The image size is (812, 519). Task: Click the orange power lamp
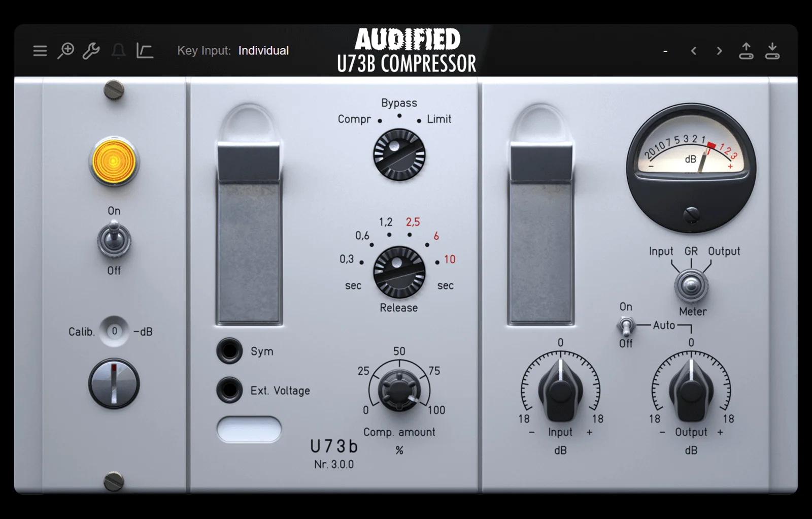[113, 162]
